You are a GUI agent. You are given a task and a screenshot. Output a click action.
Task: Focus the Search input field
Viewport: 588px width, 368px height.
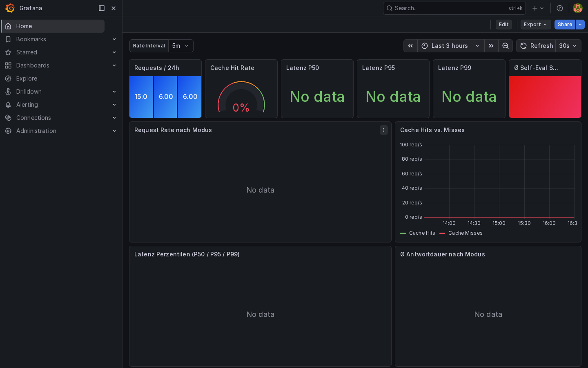tap(454, 8)
